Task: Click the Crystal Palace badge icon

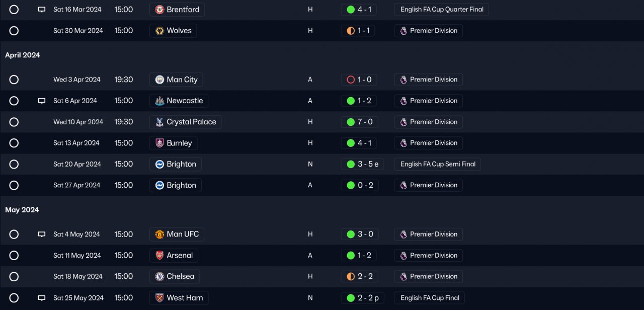Action: tap(159, 122)
